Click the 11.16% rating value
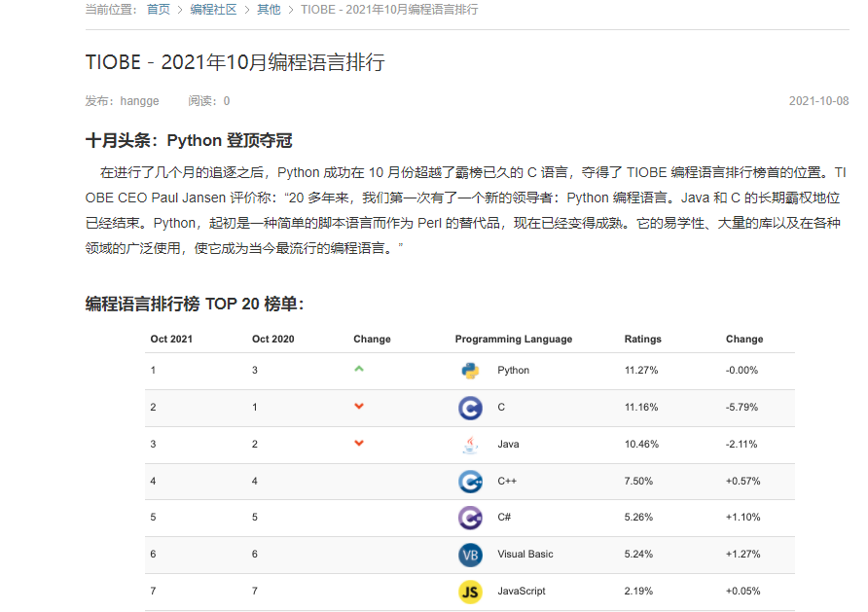The image size is (868, 612). pos(641,408)
